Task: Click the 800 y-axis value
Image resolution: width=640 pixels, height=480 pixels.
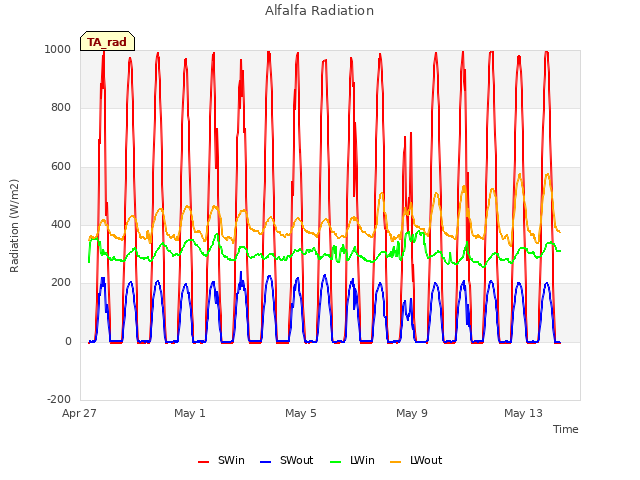Action: (x=61, y=107)
